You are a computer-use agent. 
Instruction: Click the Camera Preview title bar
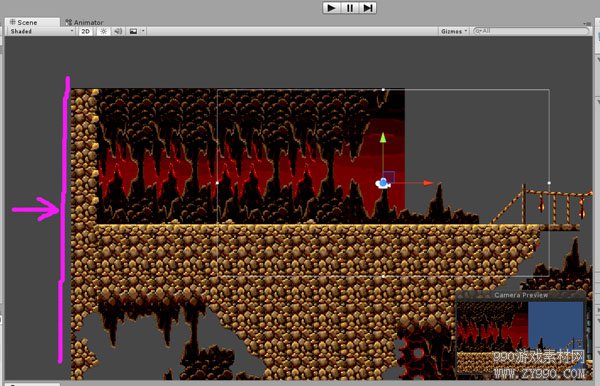coord(520,295)
